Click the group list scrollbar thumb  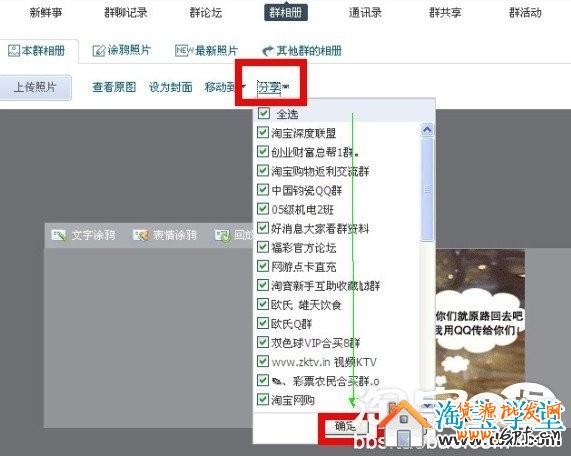[x=427, y=189]
